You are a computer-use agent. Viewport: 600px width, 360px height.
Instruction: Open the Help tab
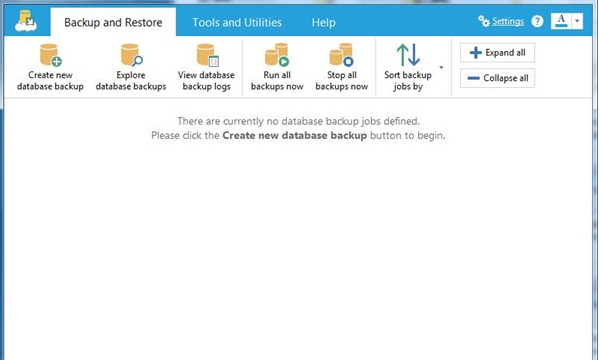coord(323,23)
